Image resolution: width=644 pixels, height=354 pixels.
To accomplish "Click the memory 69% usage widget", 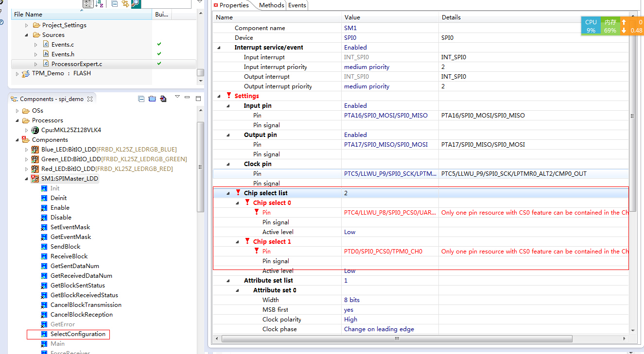I will point(610,26).
